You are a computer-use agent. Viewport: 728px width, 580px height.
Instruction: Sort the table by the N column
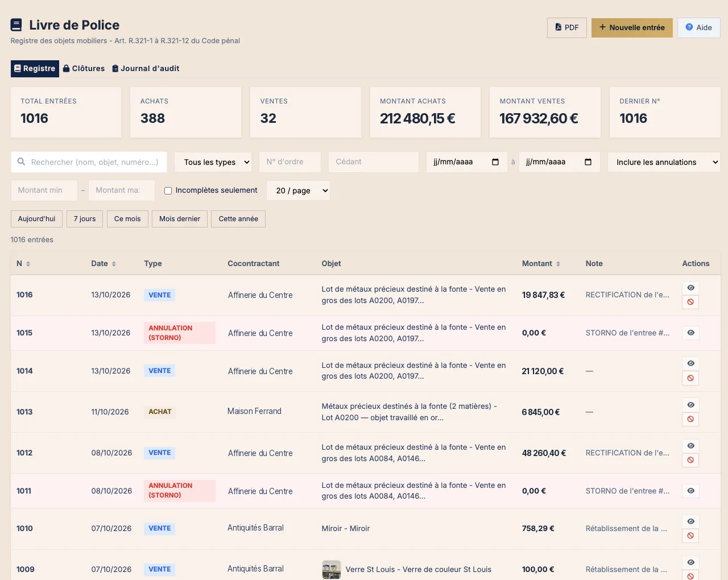[23, 264]
